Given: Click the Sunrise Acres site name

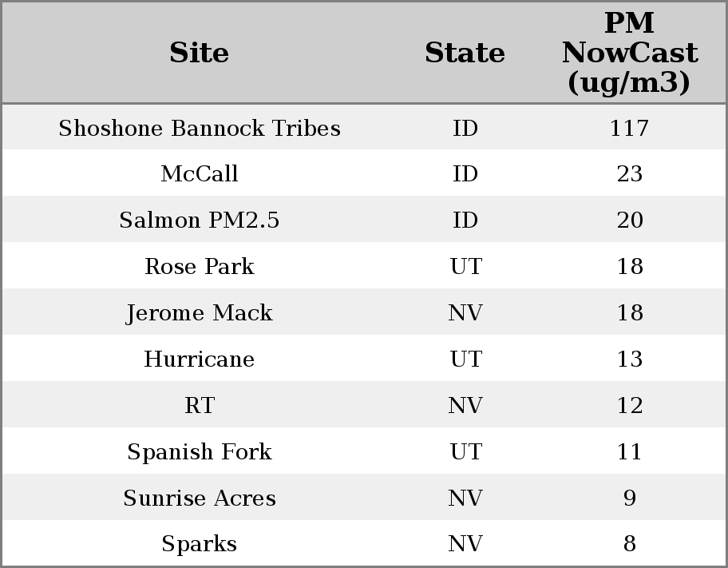Looking at the screenshot, I should click(199, 498).
